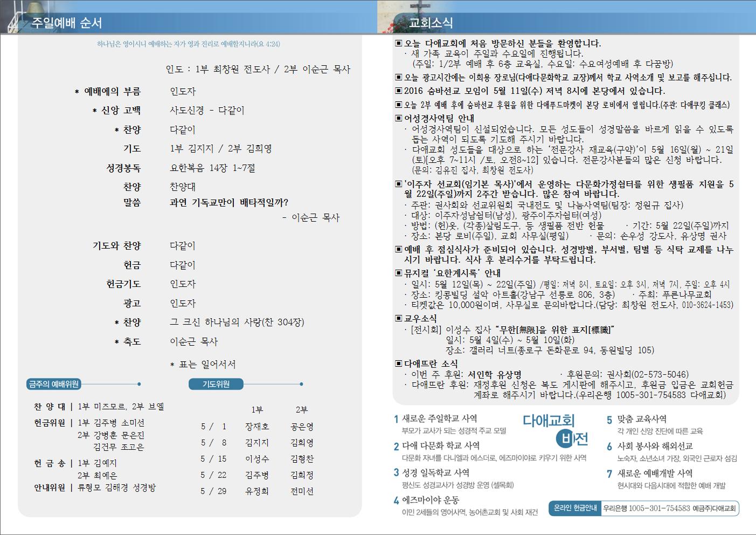
Task: Click the square bullet before 뮤지컬 요한계시록 안내
Action: click(399, 273)
